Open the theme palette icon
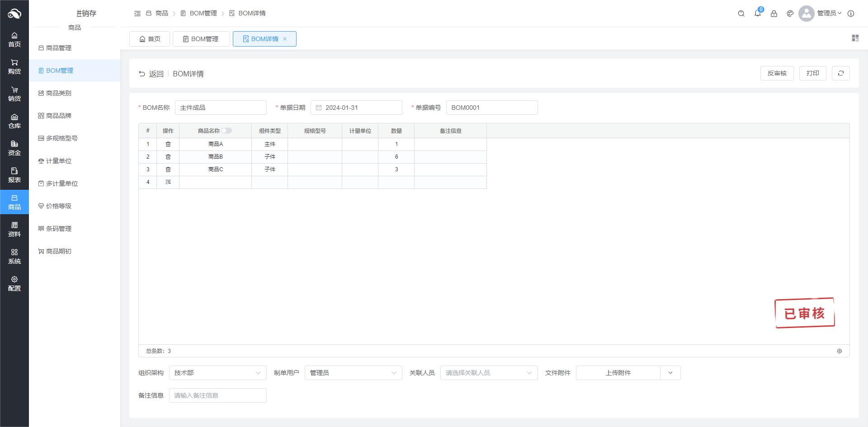 point(790,14)
